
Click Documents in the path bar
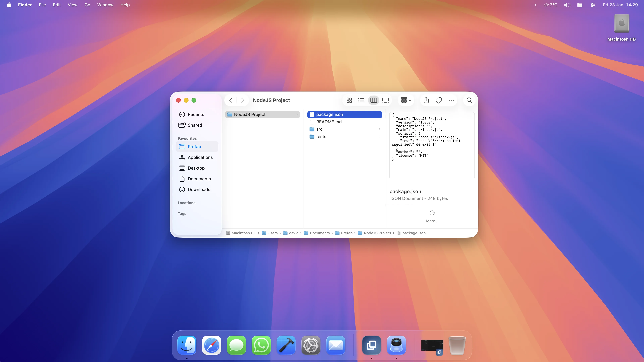[x=319, y=233]
